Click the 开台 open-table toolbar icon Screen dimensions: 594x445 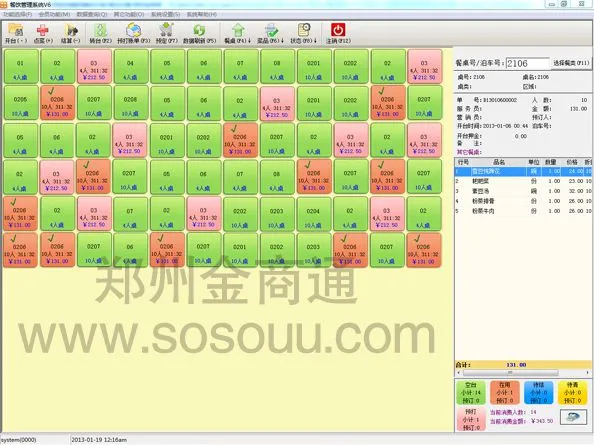click(16, 33)
